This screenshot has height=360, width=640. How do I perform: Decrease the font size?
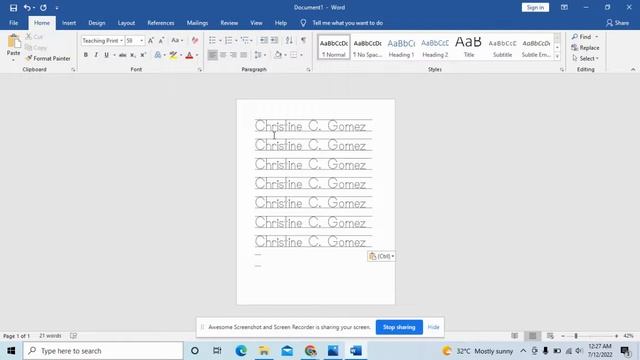pyautogui.click(x=161, y=40)
